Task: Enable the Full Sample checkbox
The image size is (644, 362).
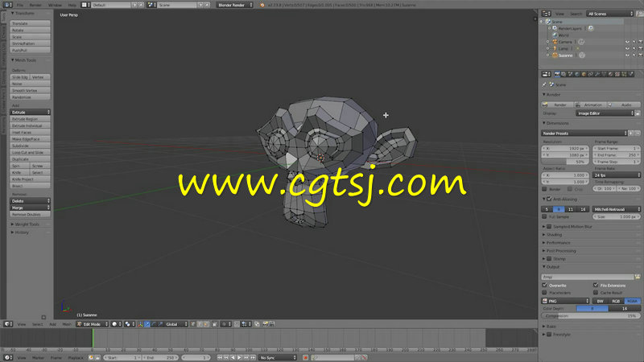Action: [x=545, y=216]
